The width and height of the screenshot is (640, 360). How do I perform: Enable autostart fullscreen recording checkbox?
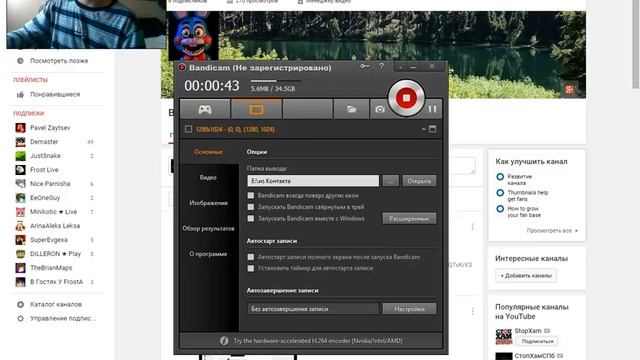click(x=251, y=257)
